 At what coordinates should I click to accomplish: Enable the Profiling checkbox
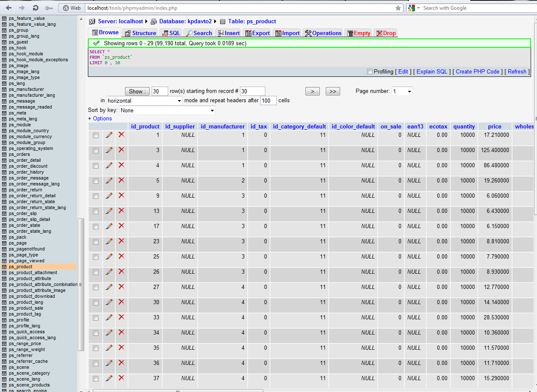[x=370, y=72]
